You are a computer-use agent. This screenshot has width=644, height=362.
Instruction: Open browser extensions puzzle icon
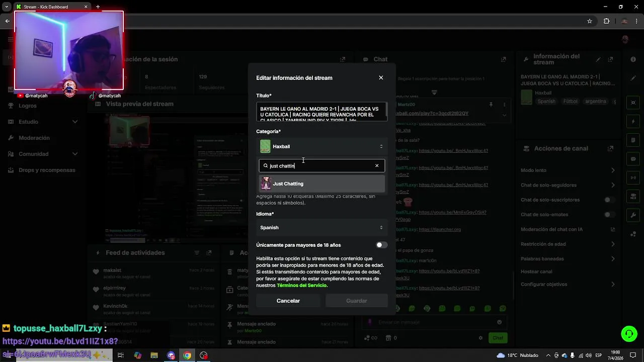coord(606,21)
